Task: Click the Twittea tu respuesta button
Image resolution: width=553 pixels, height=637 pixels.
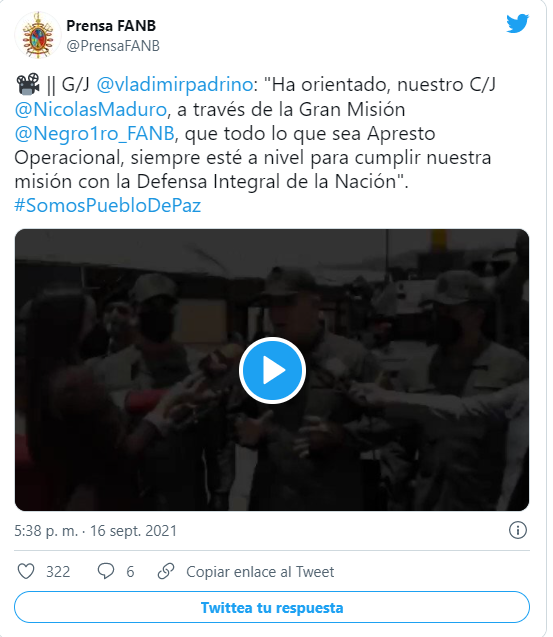Action: (272, 607)
